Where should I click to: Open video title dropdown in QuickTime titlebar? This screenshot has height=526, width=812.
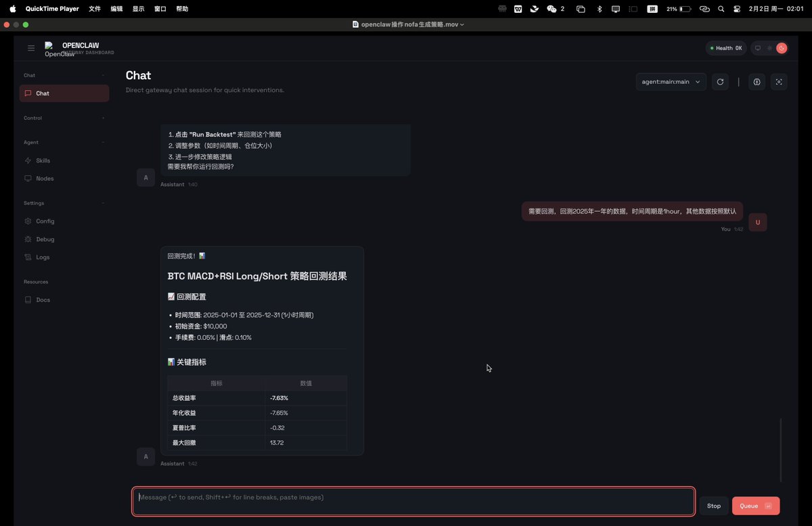461,24
